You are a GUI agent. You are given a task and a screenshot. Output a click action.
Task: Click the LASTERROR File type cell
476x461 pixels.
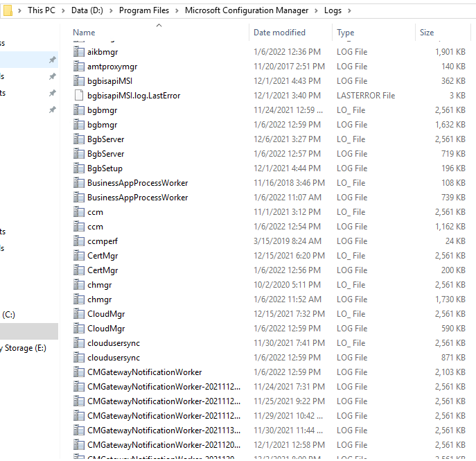(366, 96)
